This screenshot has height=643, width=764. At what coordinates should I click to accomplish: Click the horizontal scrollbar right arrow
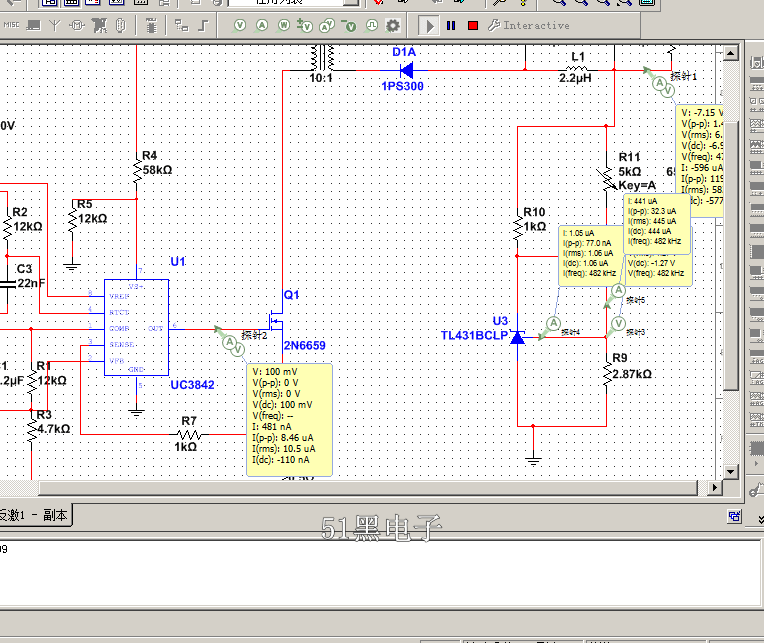pyautogui.click(x=714, y=487)
